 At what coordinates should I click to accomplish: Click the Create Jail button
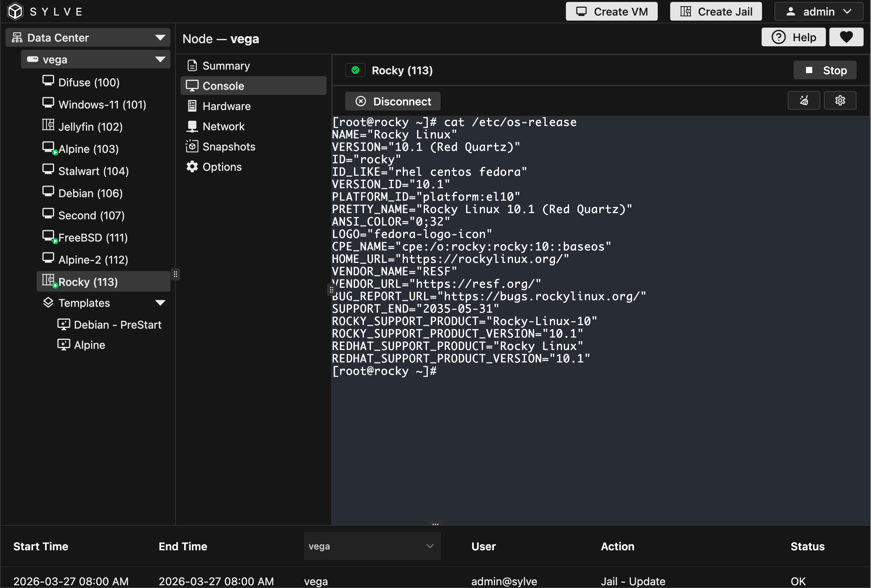click(716, 11)
